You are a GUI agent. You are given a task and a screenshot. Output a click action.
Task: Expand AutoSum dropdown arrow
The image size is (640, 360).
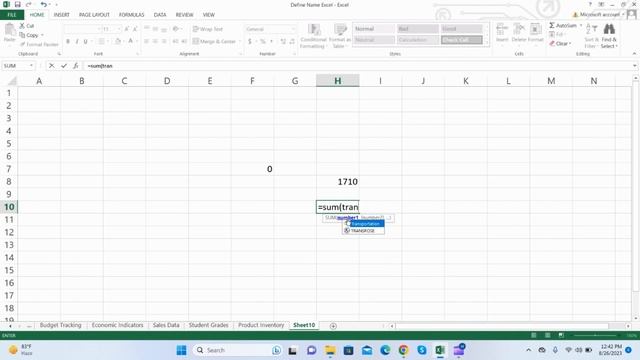click(x=580, y=25)
